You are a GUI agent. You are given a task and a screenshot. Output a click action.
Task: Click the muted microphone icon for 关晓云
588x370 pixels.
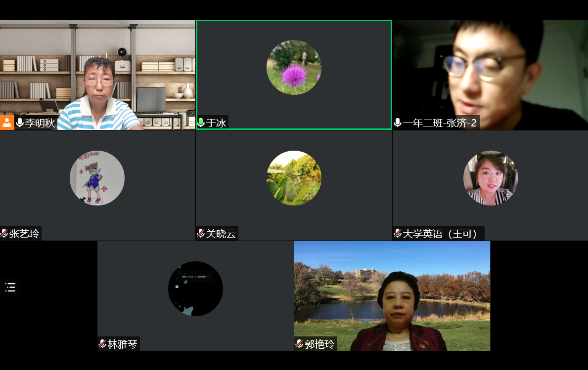[x=201, y=234]
